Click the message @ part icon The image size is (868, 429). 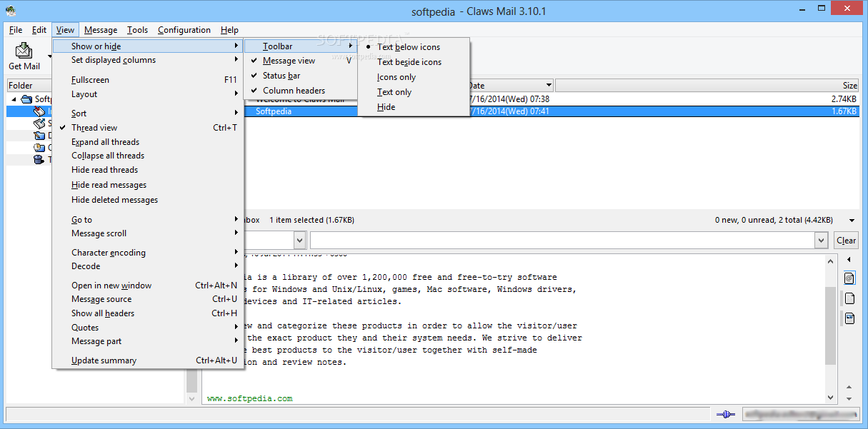pos(849,278)
